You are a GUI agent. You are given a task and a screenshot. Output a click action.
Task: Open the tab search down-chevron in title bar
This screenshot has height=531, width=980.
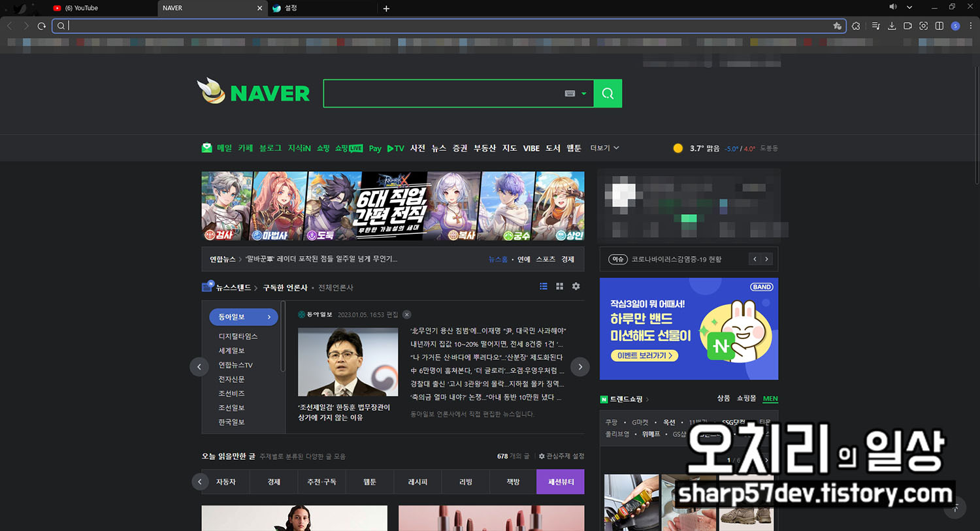pos(909,7)
